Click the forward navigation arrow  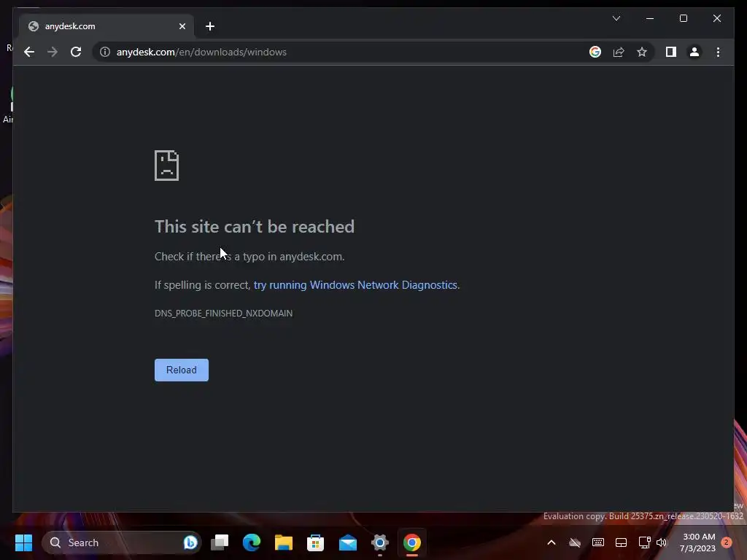(53, 52)
